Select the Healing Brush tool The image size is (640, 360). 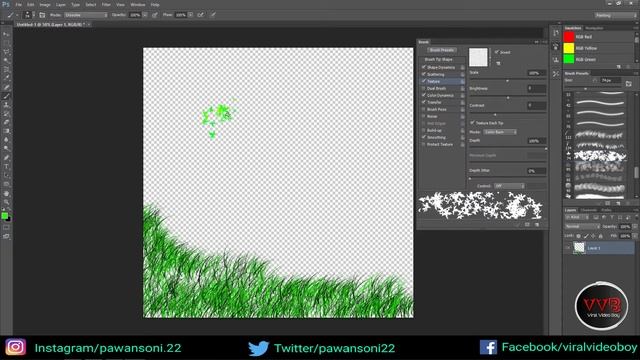point(6,87)
